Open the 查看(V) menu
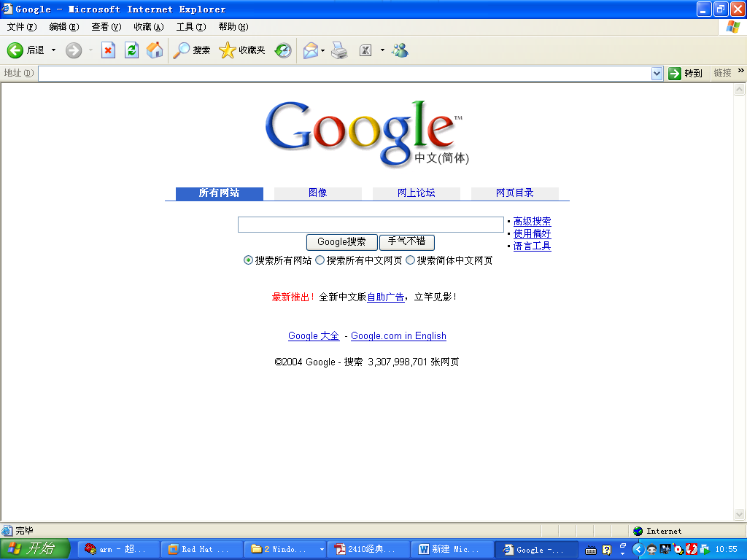Image resolution: width=747 pixels, height=560 pixels. [107, 27]
